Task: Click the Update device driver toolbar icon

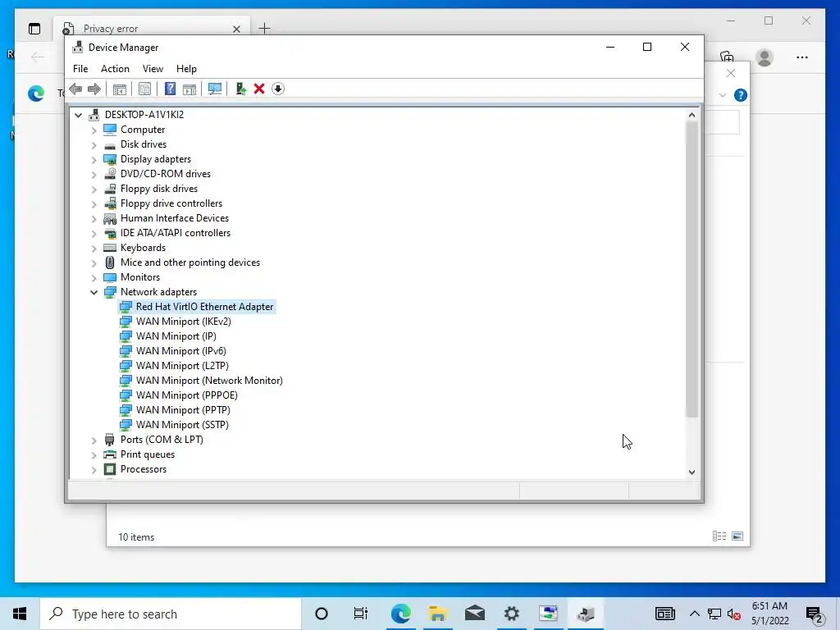Action: pos(240,89)
